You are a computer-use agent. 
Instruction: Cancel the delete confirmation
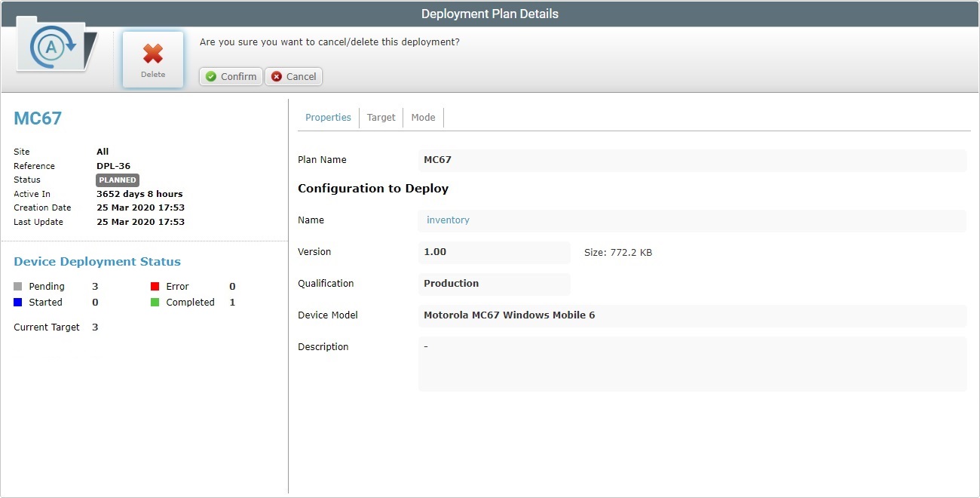(x=293, y=76)
